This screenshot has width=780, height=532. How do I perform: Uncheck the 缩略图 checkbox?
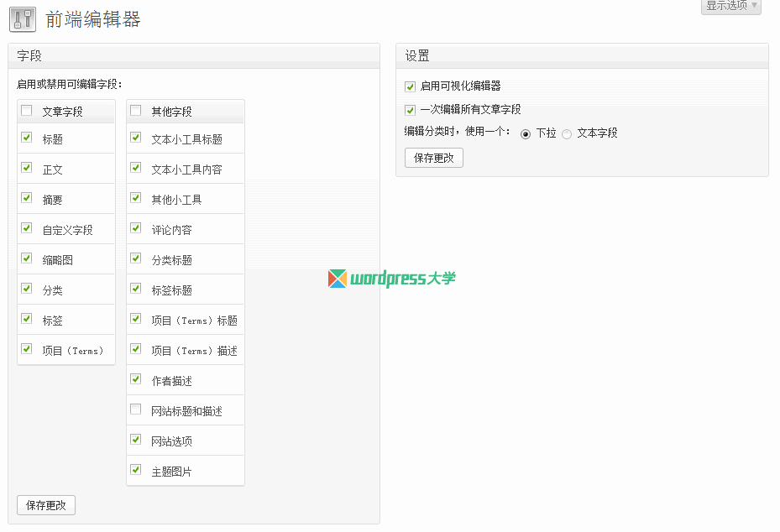[27, 258]
